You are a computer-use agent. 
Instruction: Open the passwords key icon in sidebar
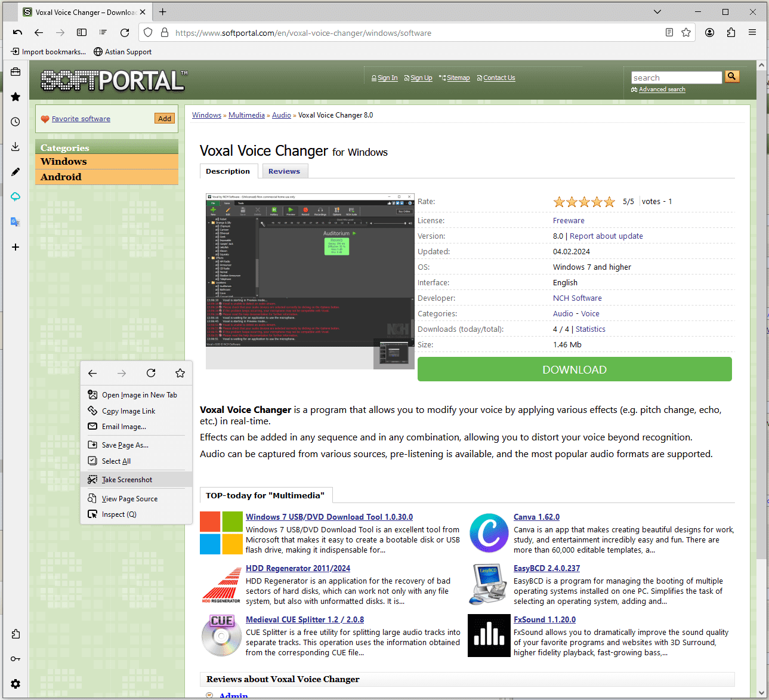click(16, 659)
